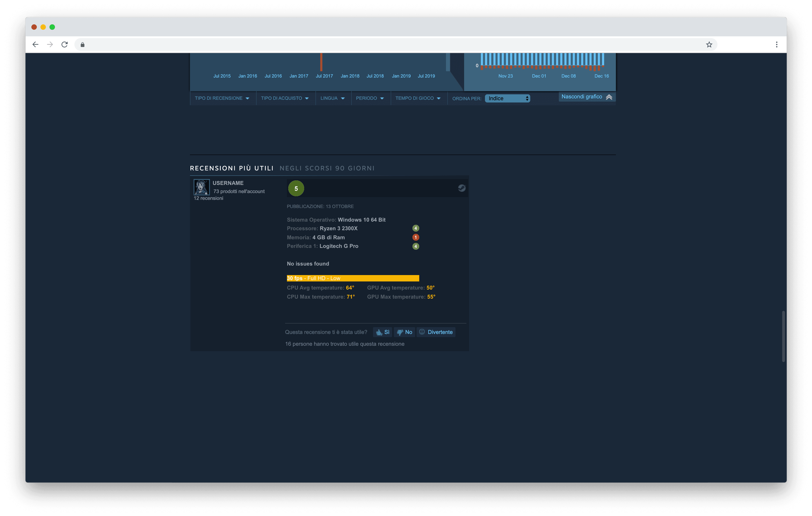
Task: Change the Indice sort order select
Action: coord(507,99)
